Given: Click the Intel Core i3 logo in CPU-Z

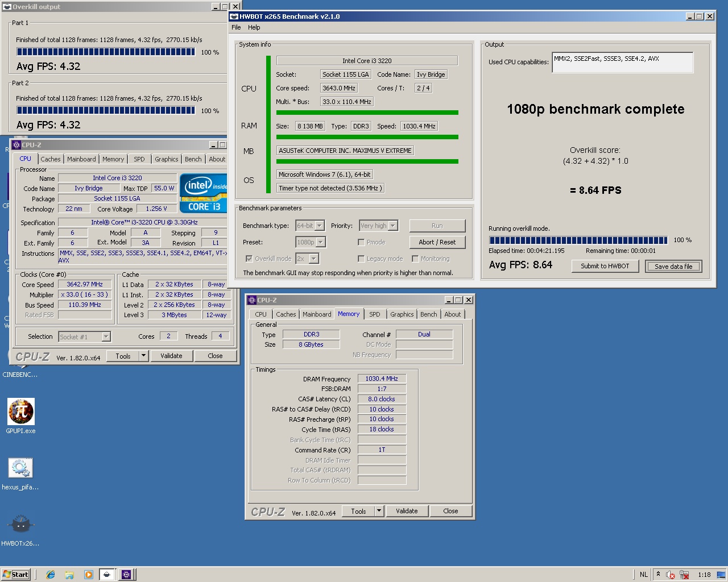Looking at the screenshot, I should [204, 193].
